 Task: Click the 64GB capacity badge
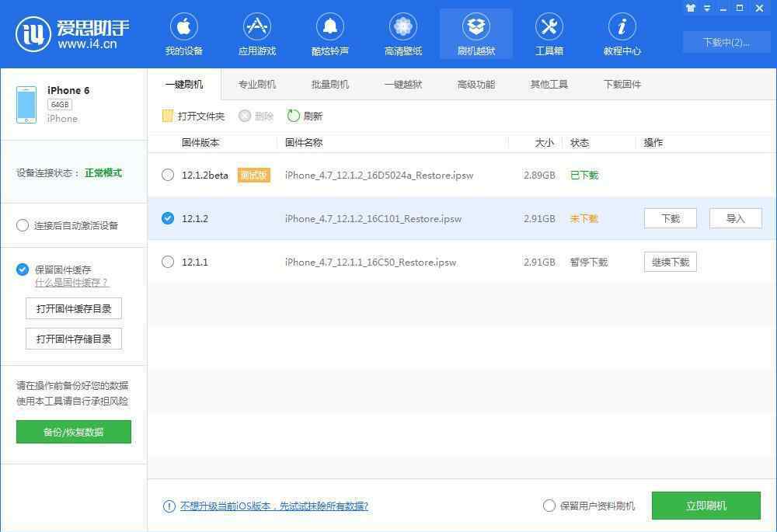[x=60, y=105]
